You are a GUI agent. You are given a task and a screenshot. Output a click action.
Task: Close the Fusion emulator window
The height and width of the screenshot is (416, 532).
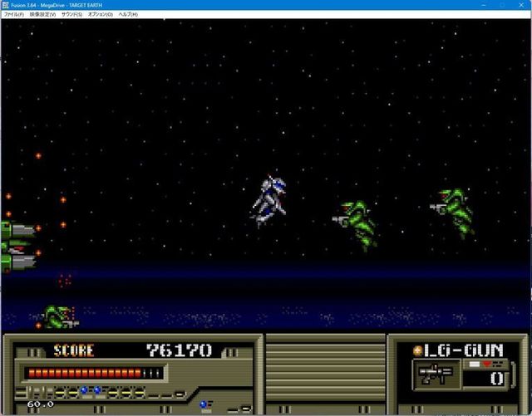521,5
